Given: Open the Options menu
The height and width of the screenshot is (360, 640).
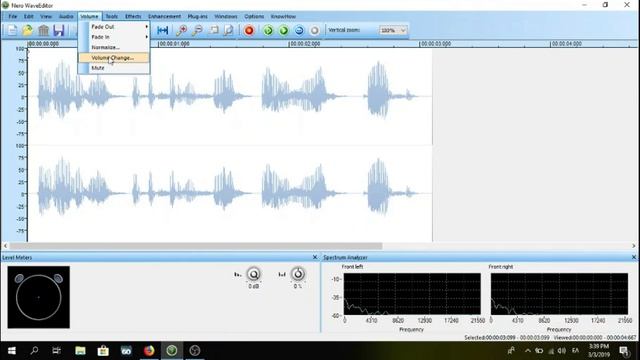Looking at the screenshot, I should (254, 16).
